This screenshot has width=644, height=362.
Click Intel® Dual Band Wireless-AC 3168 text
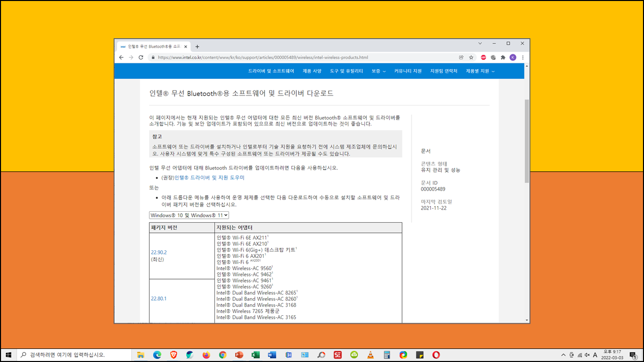[256, 305]
